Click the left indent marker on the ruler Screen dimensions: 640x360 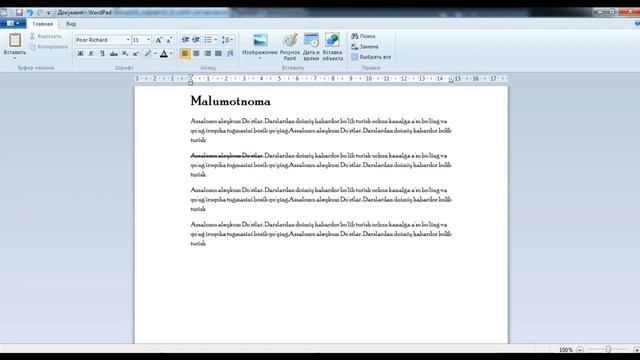(191, 82)
